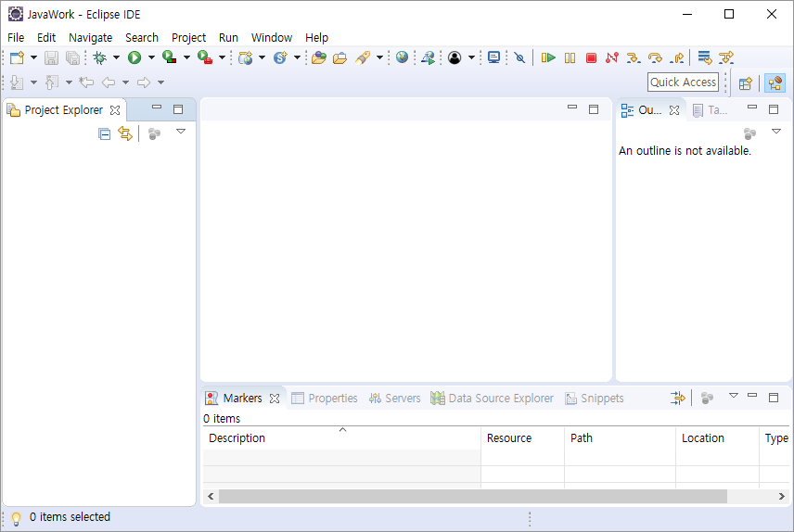The width and height of the screenshot is (794, 532).
Task: Open the Outline View Menu triangle
Action: [x=775, y=131]
